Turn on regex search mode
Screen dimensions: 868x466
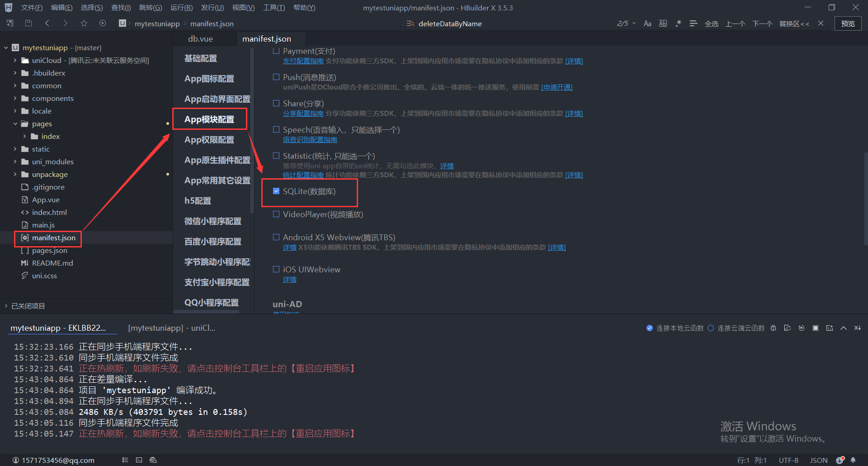[x=679, y=24]
